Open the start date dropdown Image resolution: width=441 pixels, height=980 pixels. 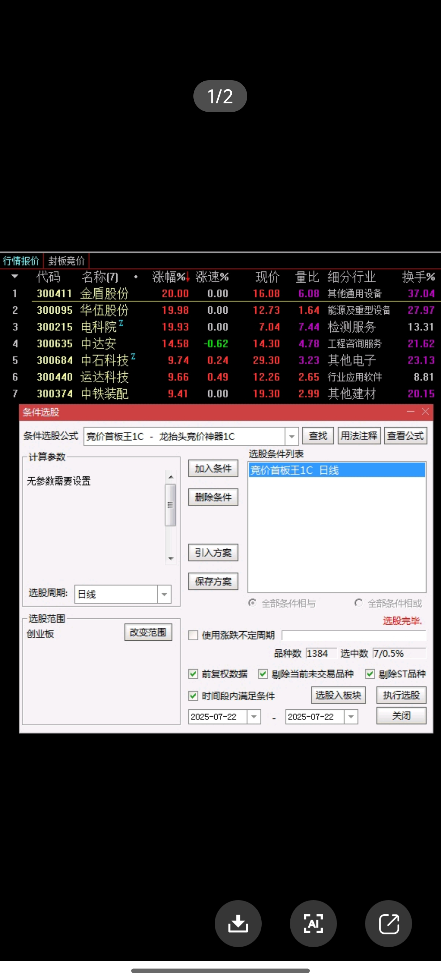coord(254,717)
